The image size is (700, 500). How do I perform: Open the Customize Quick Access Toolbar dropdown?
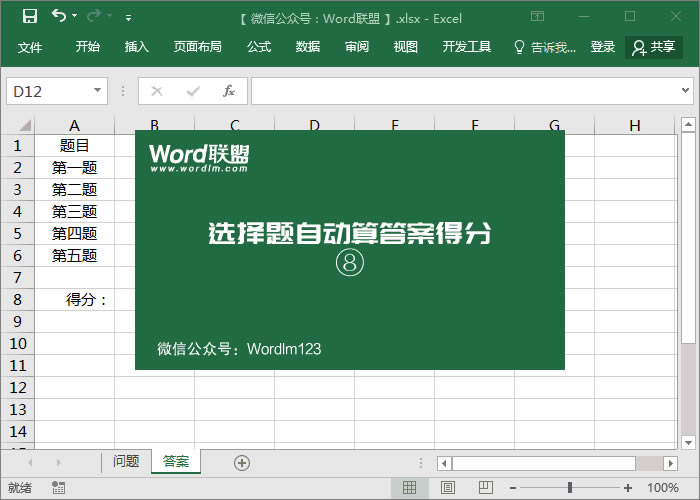(x=128, y=18)
